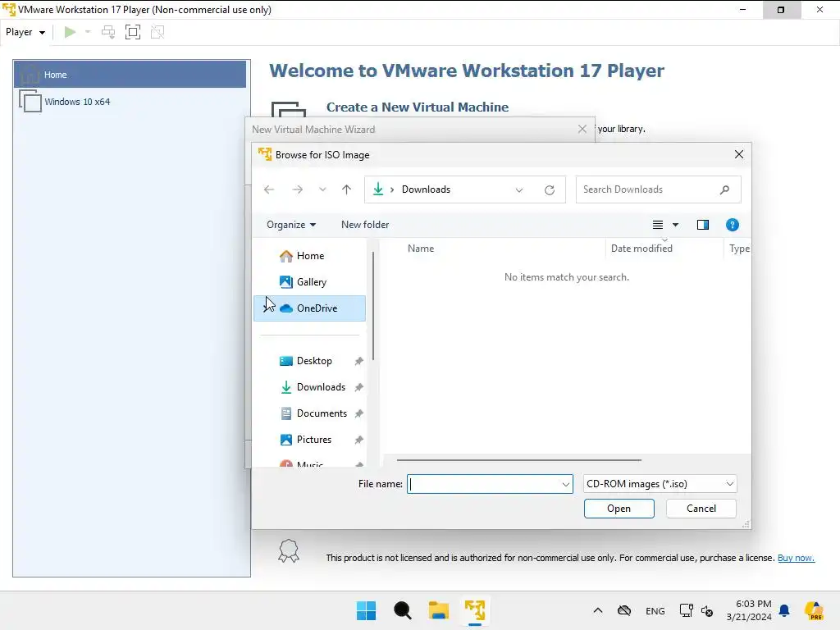Expand the OneDrive tree node

pyautogui.click(x=267, y=308)
